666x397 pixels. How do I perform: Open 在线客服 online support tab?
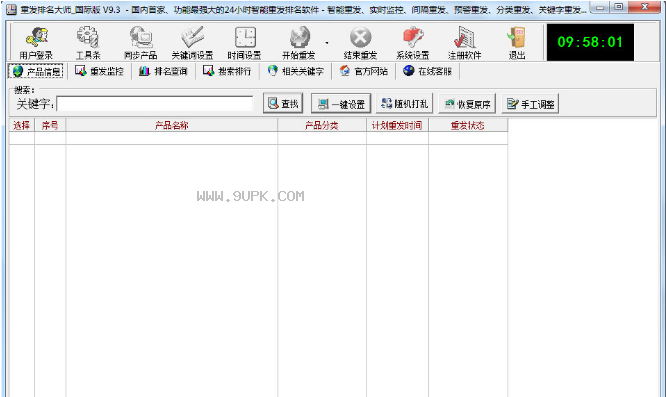(x=428, y=71)
